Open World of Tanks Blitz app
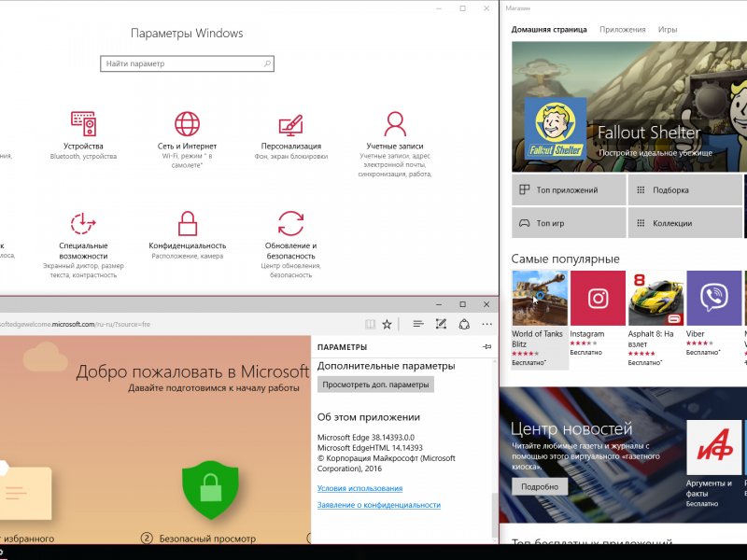Image resolution: width=747 pixels, height=560 pixels. (540, 319)
